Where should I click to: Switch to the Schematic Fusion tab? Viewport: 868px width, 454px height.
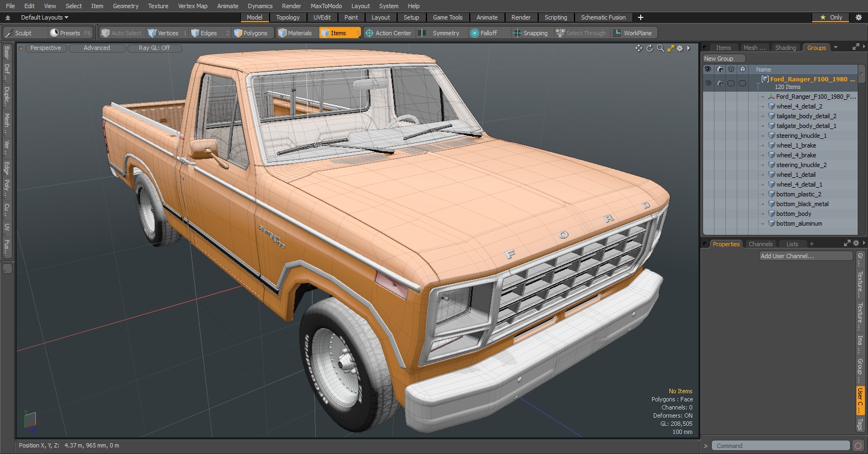tap(603, 17)
